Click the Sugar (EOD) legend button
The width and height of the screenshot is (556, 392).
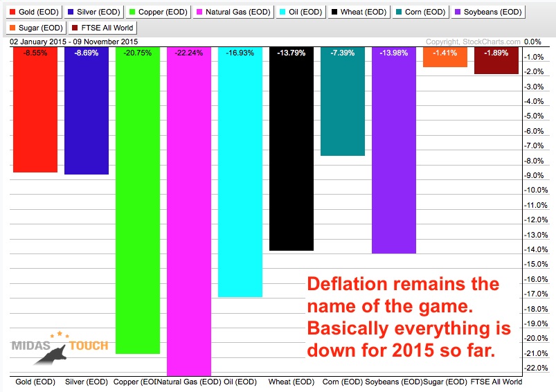tap(36, 28)
